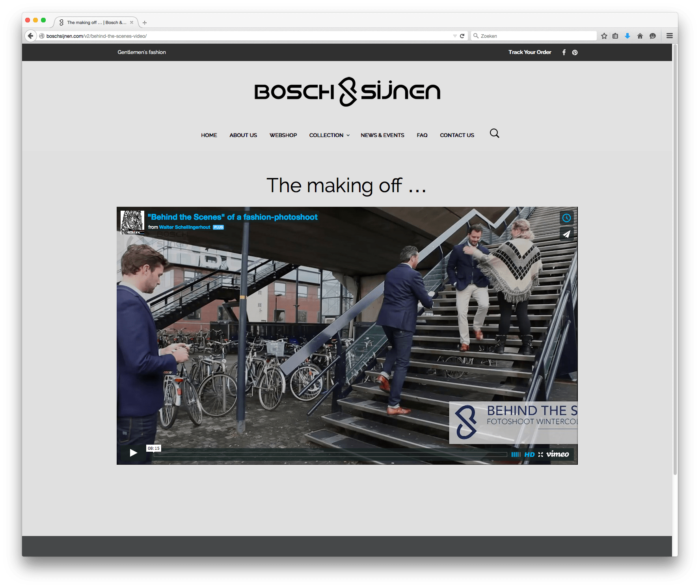The width and height of the screenshot is (700, 588).
Task: Click the Bosch & Sijnen logo
Action: pyautogui.click(x=347, y=92)
